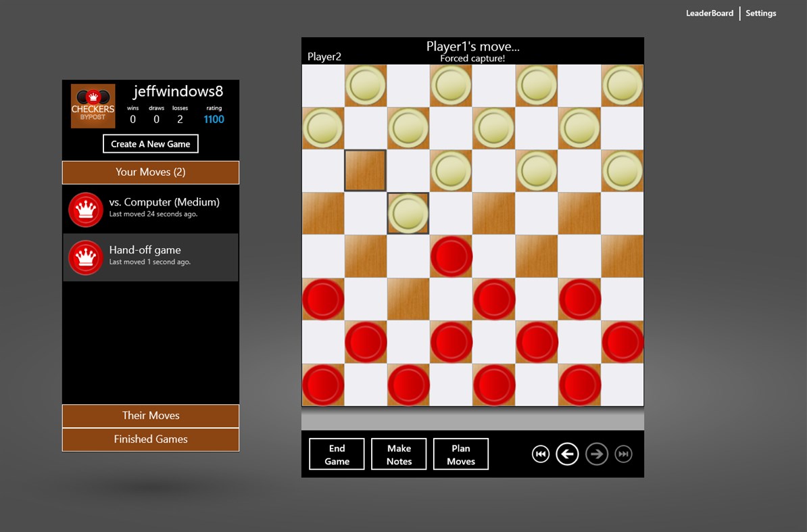Image resolution: width=807 pixels, height=532 pixels.
Task: Click the horizontal scrollbar below the board
Action: pos(472,420)
